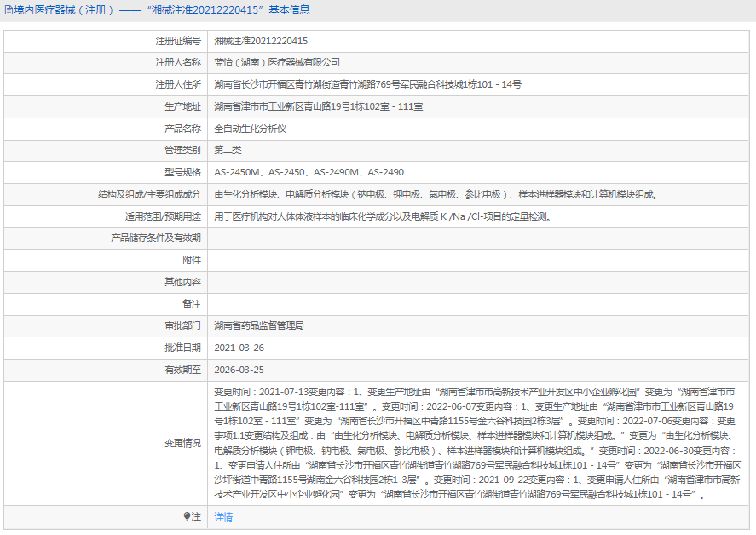Click the 备注 label
This screenshot has width=756, height=535.
[x=192, y=304]
